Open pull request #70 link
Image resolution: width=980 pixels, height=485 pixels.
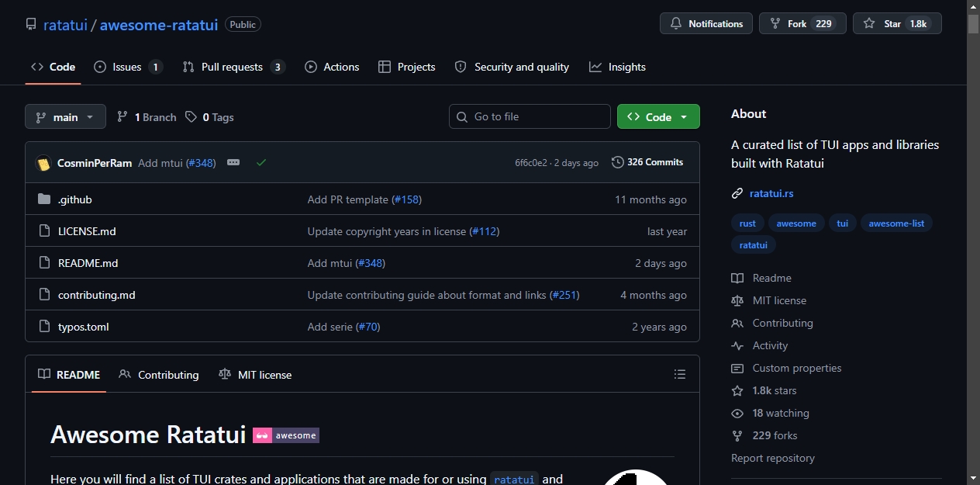coord(368,327)
